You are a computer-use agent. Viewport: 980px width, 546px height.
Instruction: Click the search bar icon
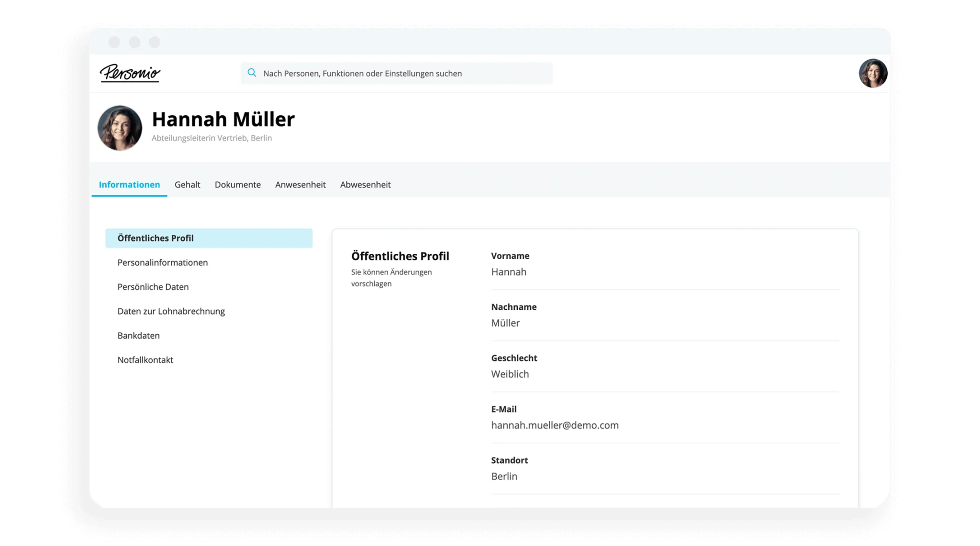click(252, 73)
